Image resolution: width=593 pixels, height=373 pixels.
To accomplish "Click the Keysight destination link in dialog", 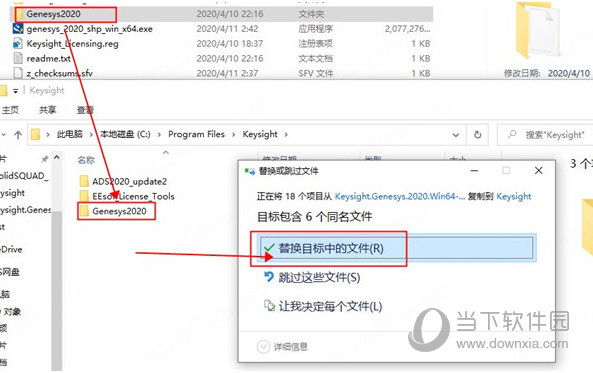I will [514, 196].
